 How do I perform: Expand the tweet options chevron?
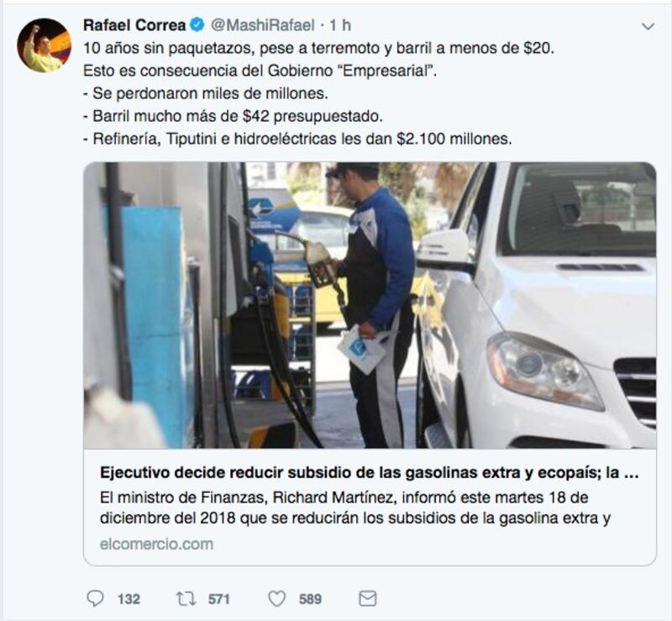(648, 27)
